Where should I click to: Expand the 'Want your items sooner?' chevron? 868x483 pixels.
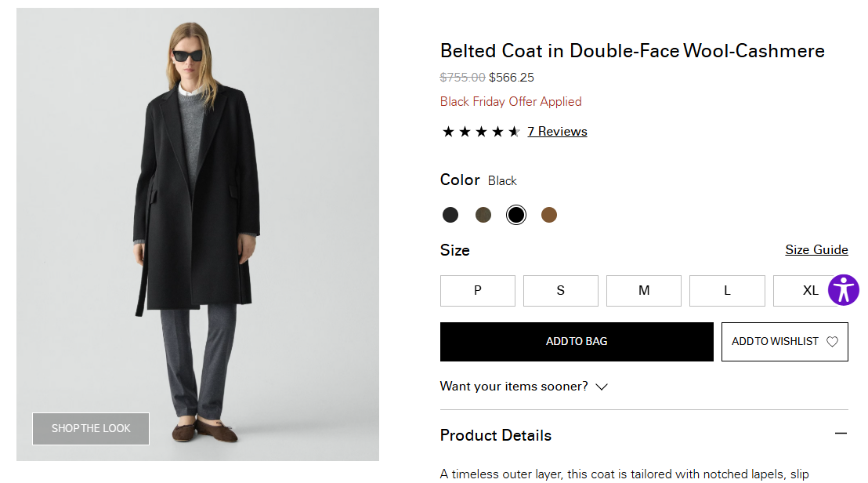[602, 387]
